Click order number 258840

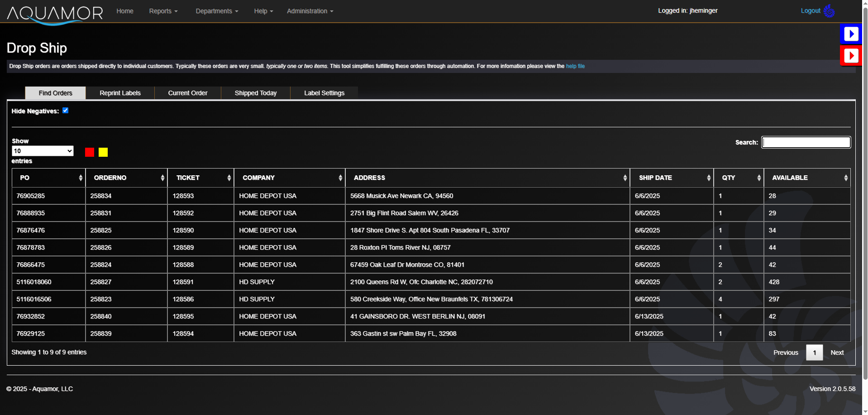pos(101,316)
